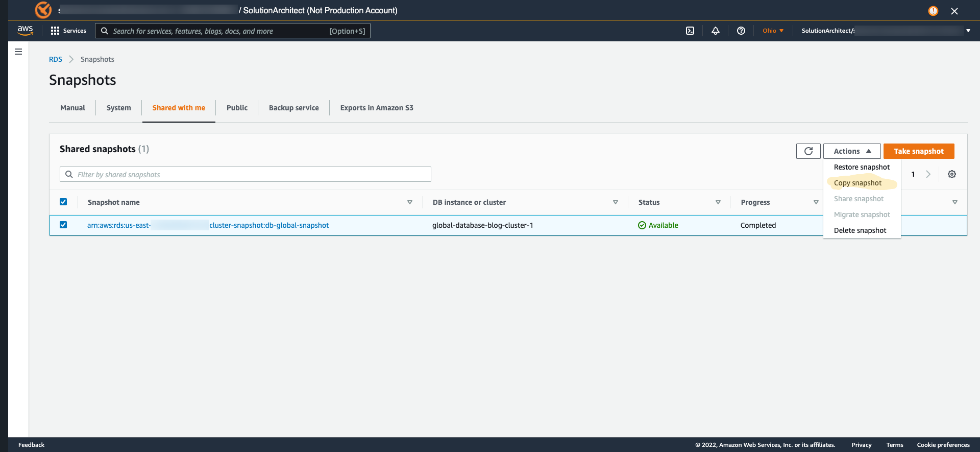Launch the CloudShell terminal icon
Viewport: 980px width, 452px height.
point(690,31)
